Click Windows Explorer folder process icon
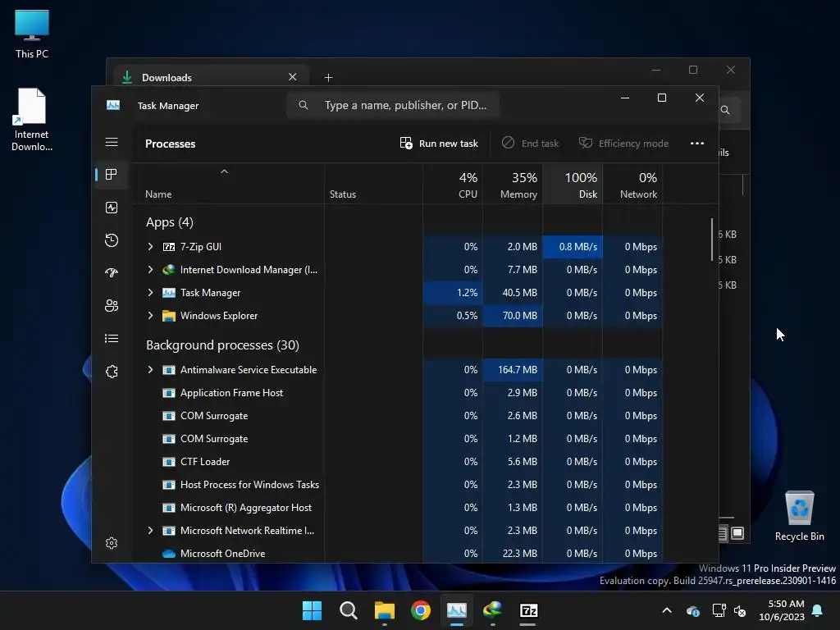The width and height of the screenshot is (840, 630). (169, 316)
